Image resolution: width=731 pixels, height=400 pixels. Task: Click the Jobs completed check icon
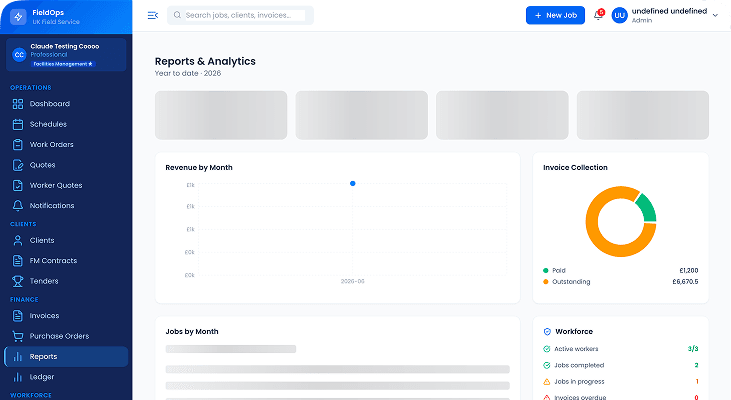coord(547,365)
